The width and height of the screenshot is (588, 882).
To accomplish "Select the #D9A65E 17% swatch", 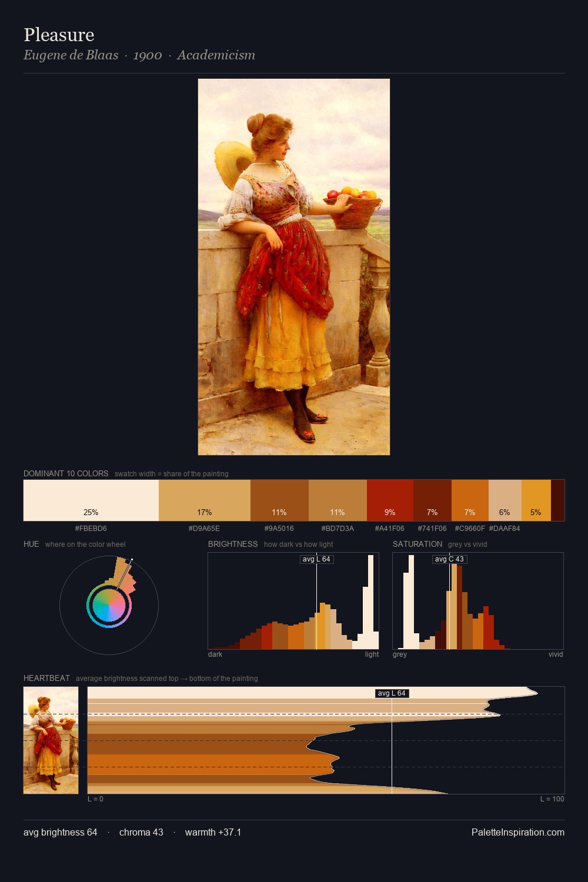I will pos(205,500).
